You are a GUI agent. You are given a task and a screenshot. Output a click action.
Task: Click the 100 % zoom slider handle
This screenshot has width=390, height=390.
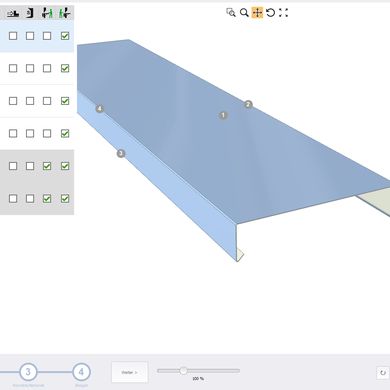coord(183,370)
